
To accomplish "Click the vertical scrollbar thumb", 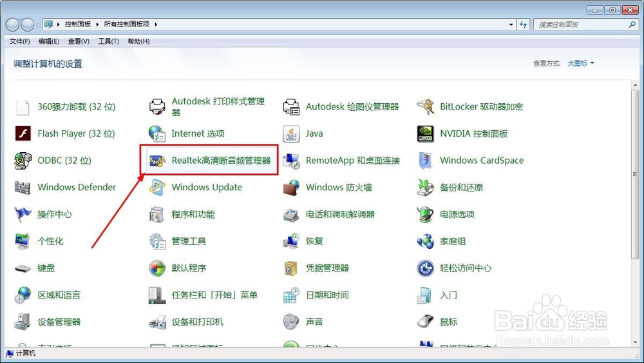I will coord(635,174).
